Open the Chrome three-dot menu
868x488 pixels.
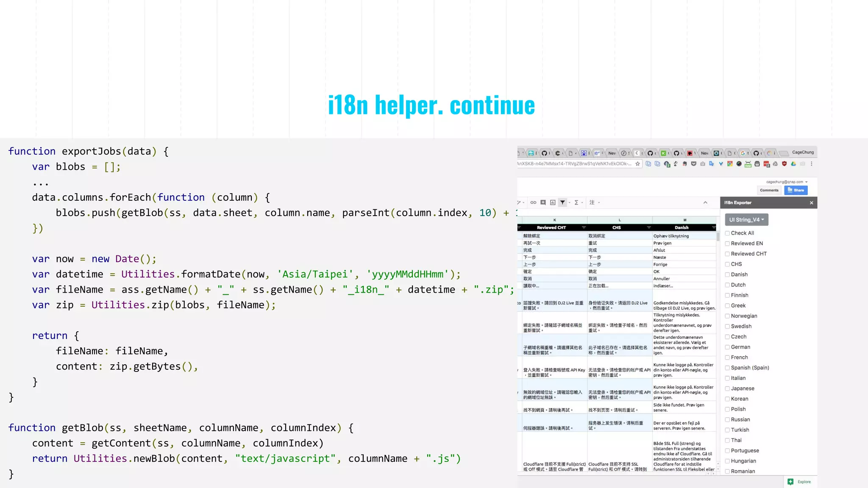point(812,164)
